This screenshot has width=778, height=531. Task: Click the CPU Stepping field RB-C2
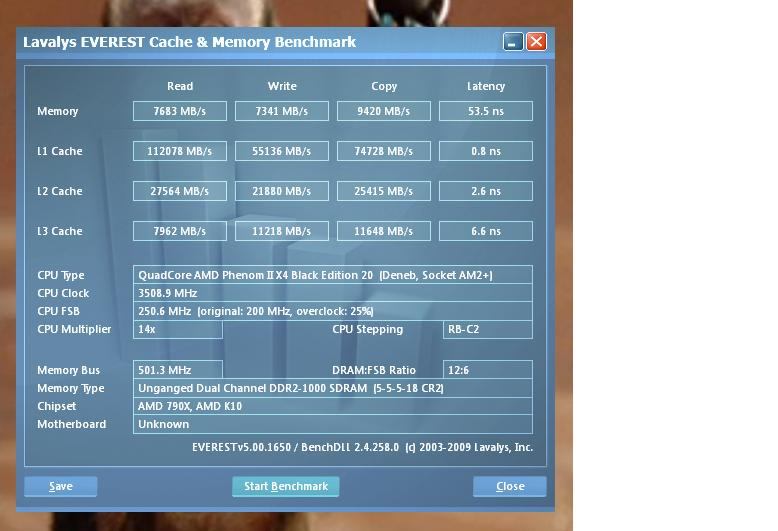click(x=488, y=329)
